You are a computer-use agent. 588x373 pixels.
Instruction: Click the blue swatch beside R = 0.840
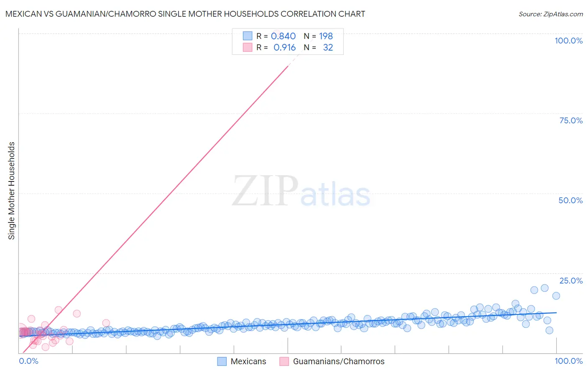pyautogui.click(x=248, y=36)
